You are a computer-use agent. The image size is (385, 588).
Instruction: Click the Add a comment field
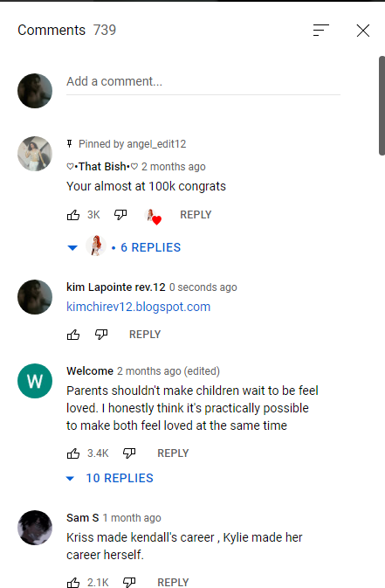coord(203,82)
